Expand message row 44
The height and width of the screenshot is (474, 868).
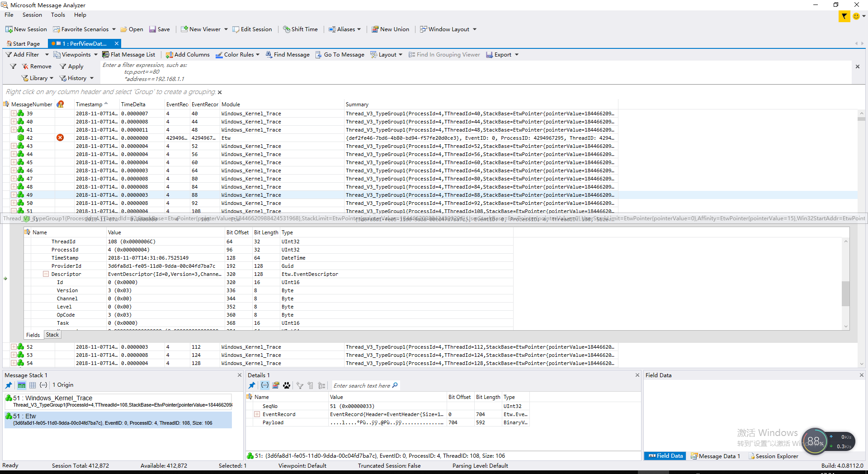pyautogui.click(x=14, y=154)
